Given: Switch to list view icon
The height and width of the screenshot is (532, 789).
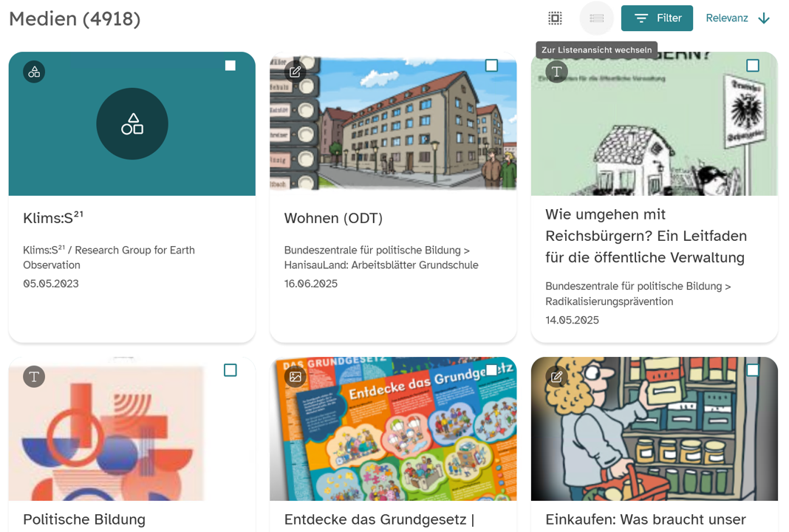Looking at the screenshot, I should click(596, 18).
